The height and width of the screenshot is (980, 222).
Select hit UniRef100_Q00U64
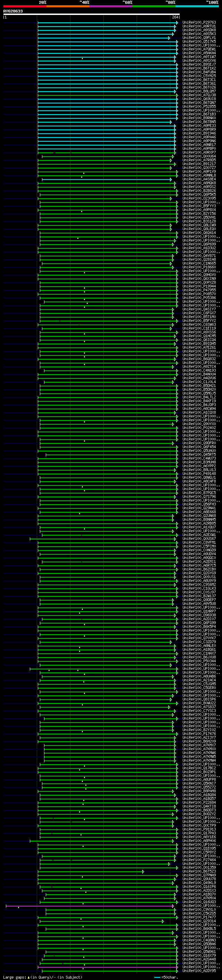pos(199,156)
